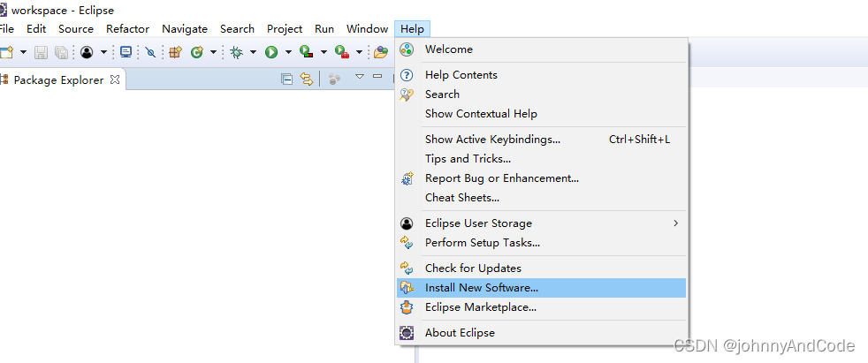Click the External Tools run icon

[x=342, y=52]
